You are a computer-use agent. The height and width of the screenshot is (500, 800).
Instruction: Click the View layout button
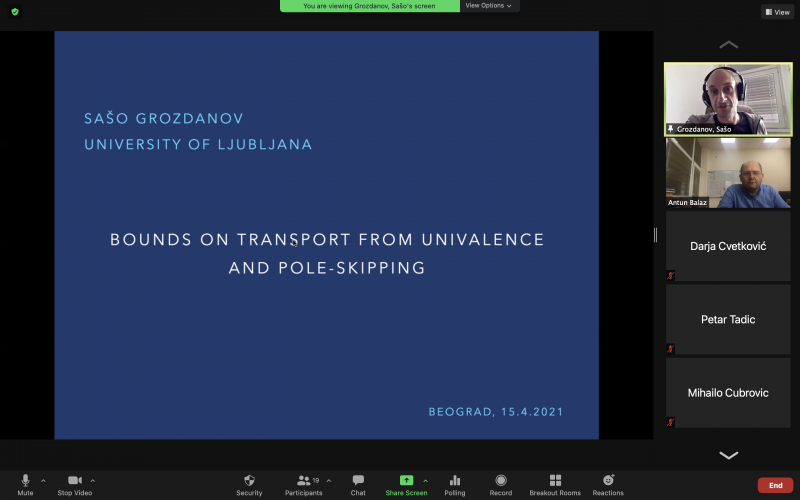[x=777, y=12]
